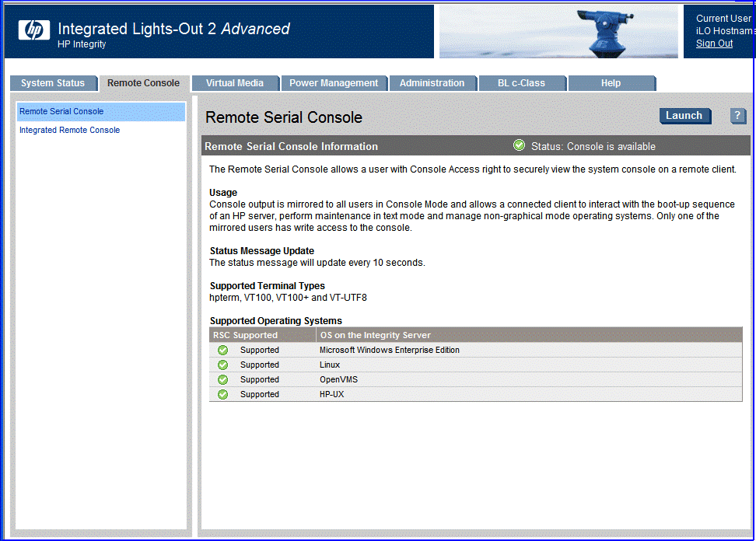Select the Remote Console tab
Screen dimensions: 756x541
[143, 83]
